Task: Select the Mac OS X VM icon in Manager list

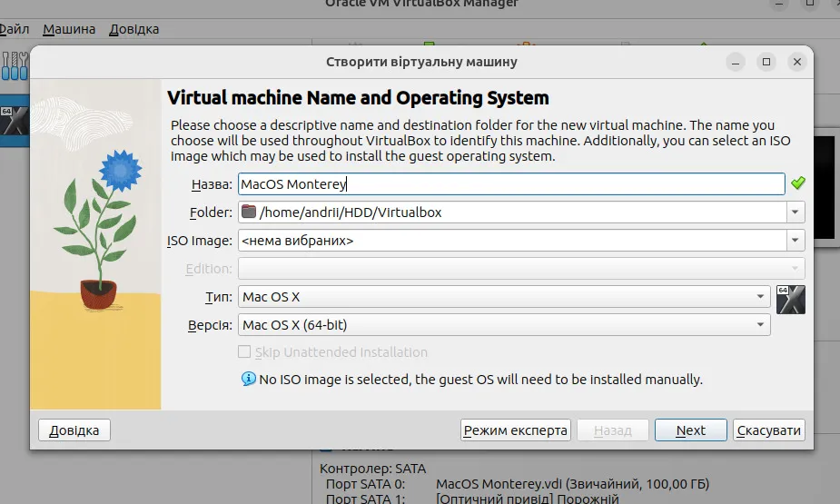Action: (14, 121)
